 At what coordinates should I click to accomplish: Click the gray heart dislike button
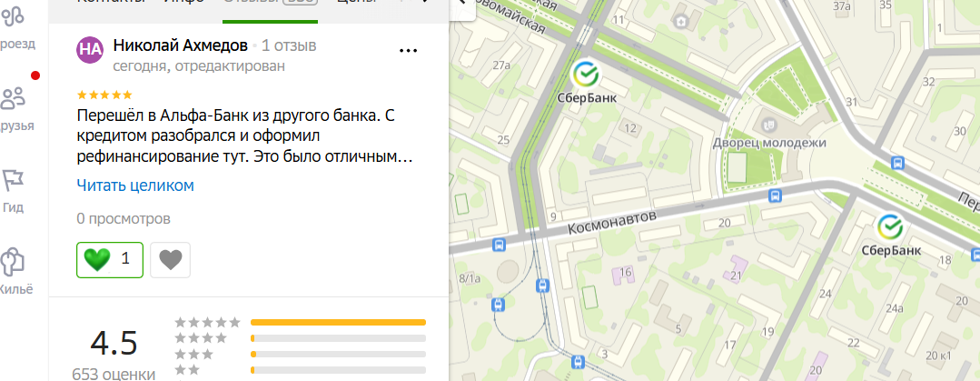tap(171, 259)
